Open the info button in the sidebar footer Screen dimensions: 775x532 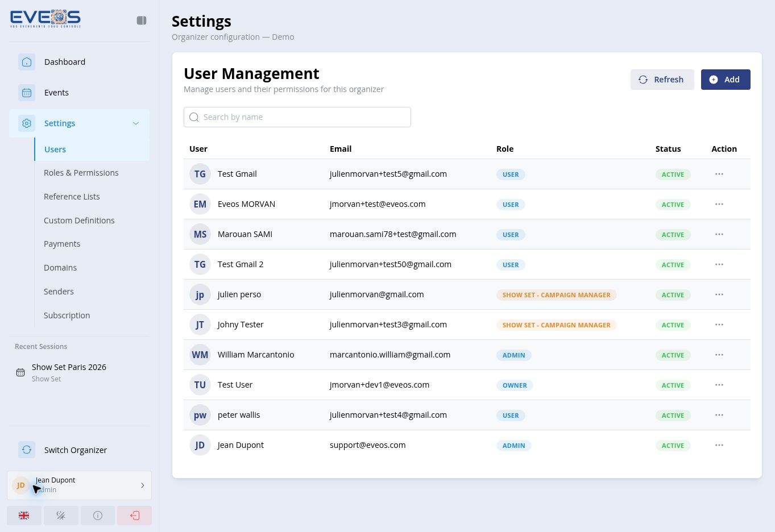click(98, 516)
